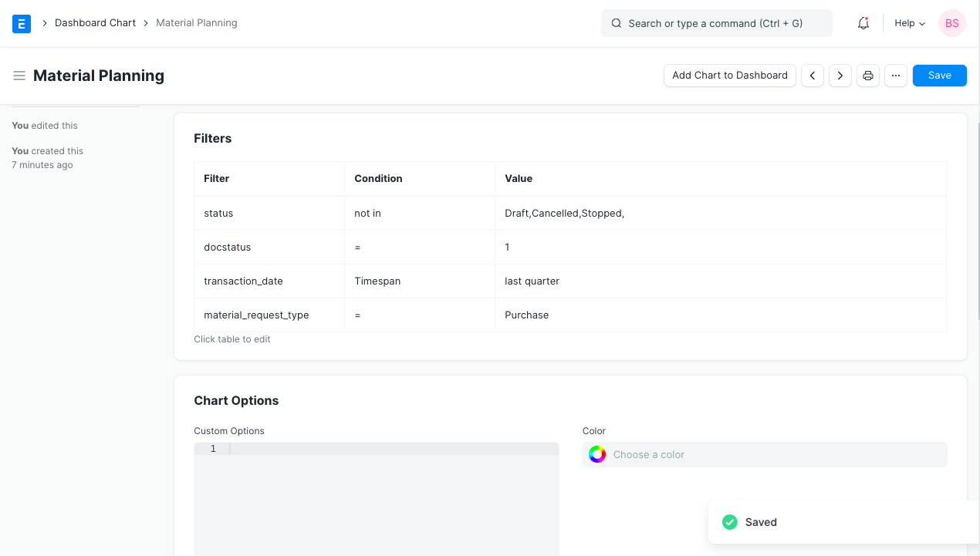This screenshot has width=980, height=556.
Task: Expand the Help dropdown
Action: 909,23
